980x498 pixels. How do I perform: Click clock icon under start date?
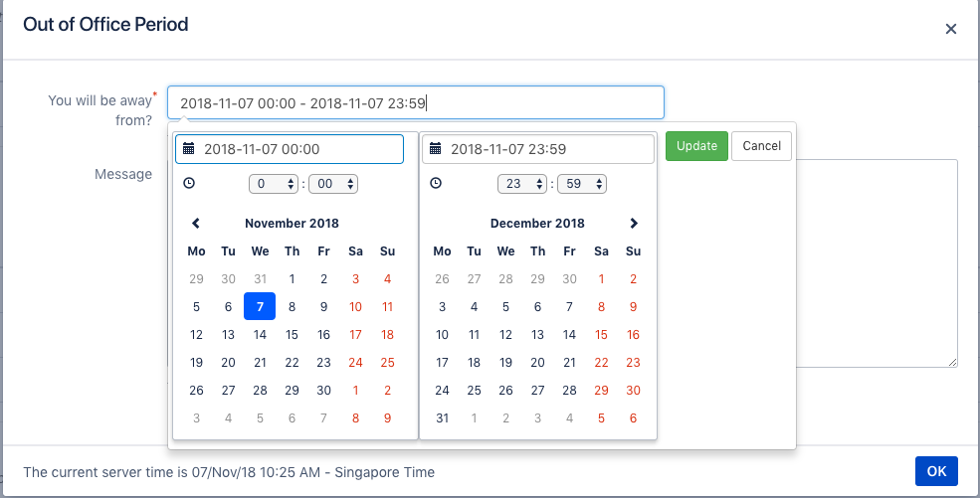pyautogui.click(x=189, y=183)
